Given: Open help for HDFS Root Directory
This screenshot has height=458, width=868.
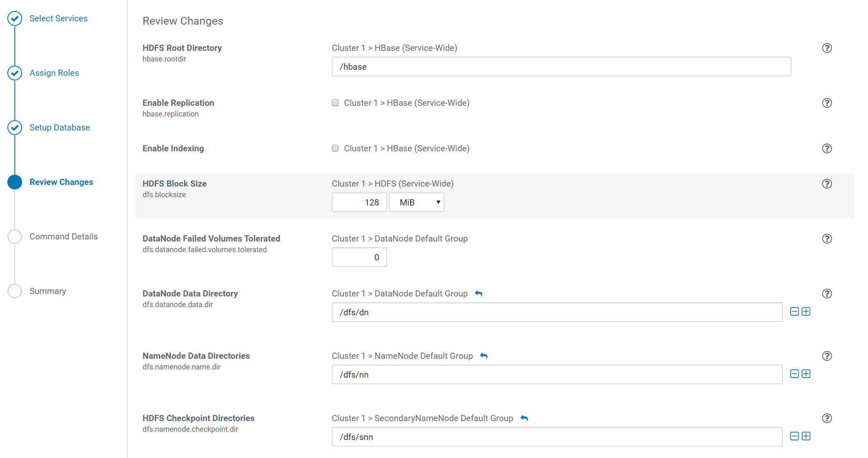Looking at the screenshot, I should [x=827, y=48].
